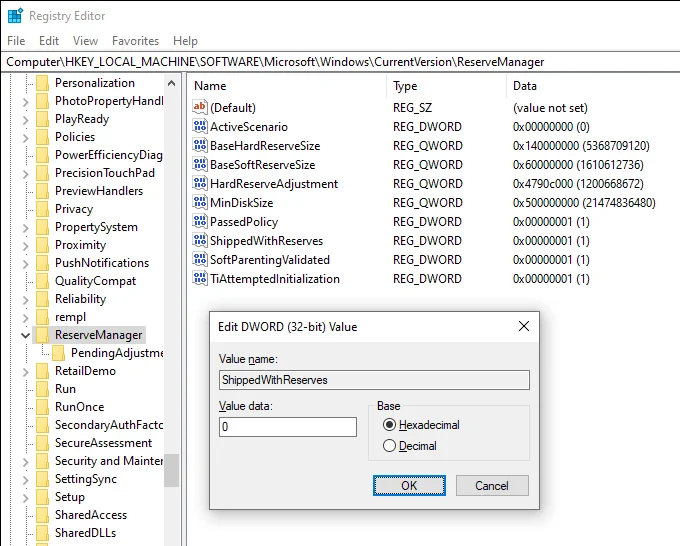Click the Proximity folder icon
This screenshot has width=680, height=546.
coord(42,245)
